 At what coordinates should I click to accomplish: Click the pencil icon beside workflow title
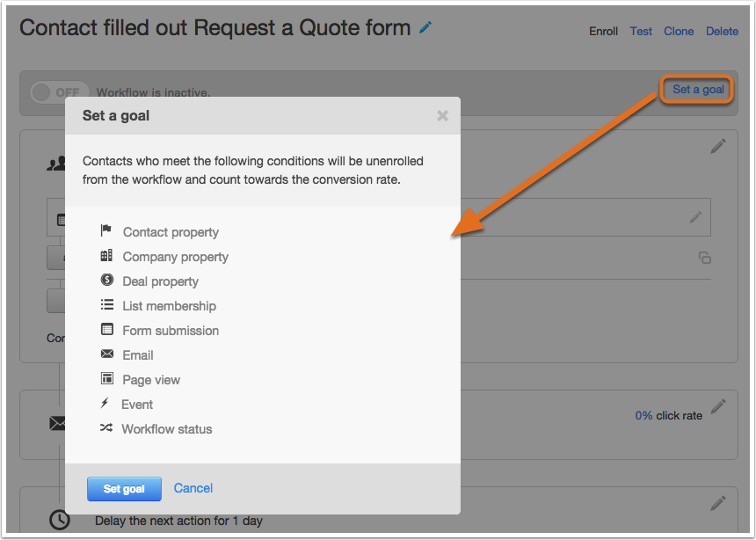pyautogui.click(x=425, y=27)
